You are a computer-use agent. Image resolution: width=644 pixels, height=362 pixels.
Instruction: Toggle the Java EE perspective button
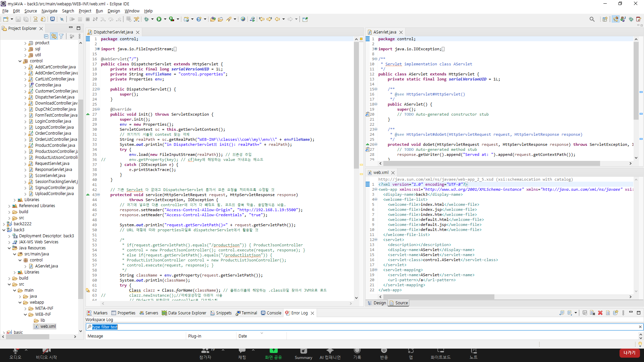(x=615, y=19)
